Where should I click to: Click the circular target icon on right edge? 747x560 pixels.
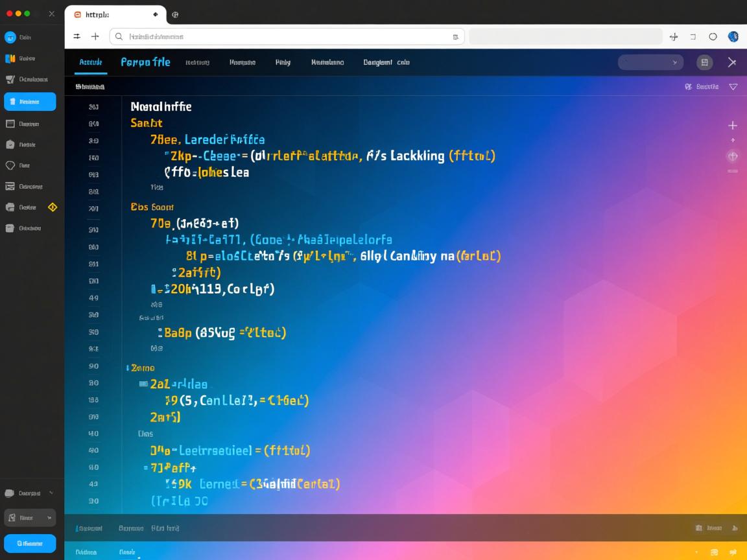[x=733, y=156]
